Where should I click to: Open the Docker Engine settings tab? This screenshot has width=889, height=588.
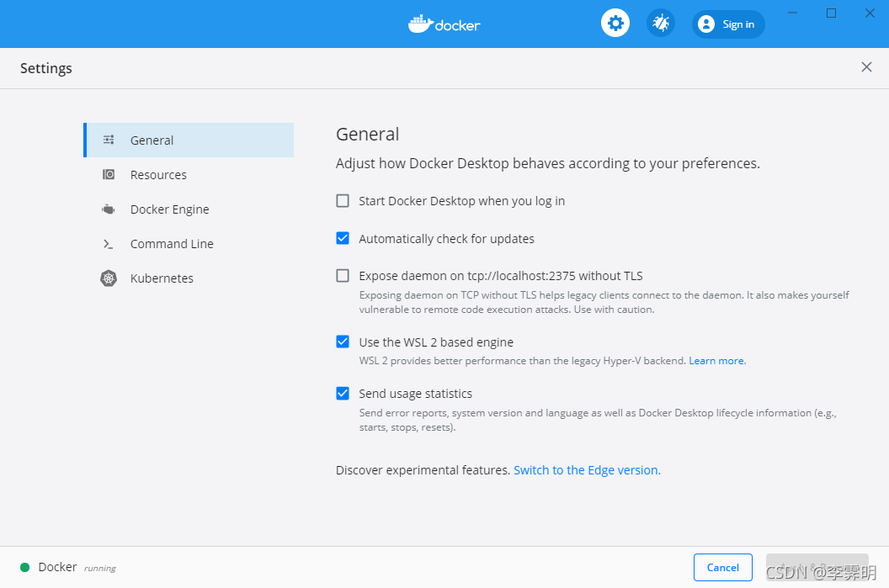tap(189, 209)
